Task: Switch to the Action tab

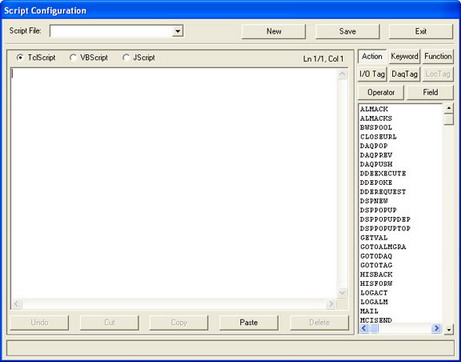Action: [372, 56]
